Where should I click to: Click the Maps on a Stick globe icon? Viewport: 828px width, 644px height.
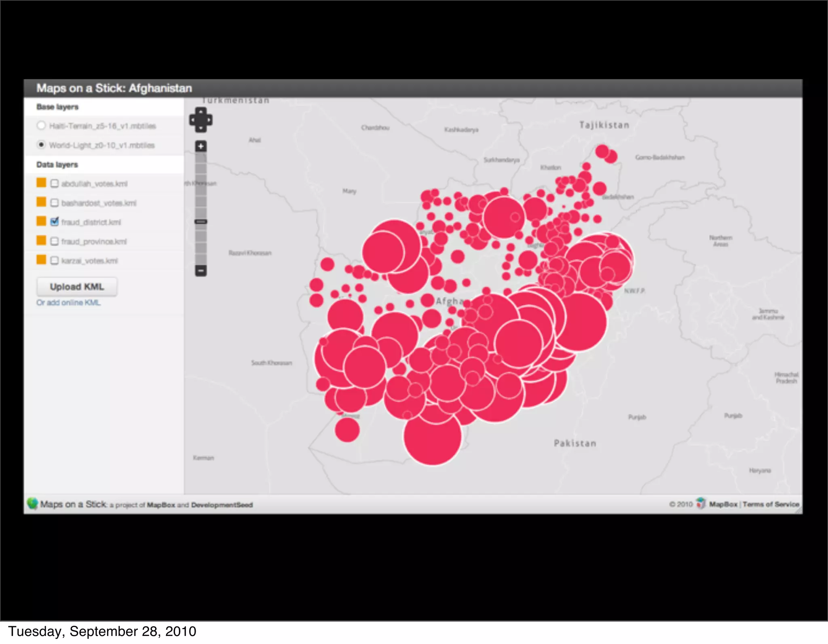[32, 504]
